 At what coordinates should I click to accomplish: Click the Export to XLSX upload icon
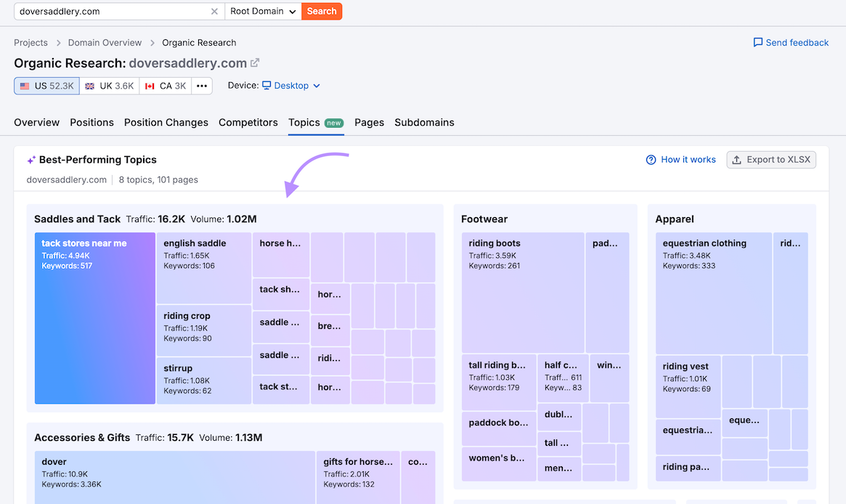(x=736, y=160)
